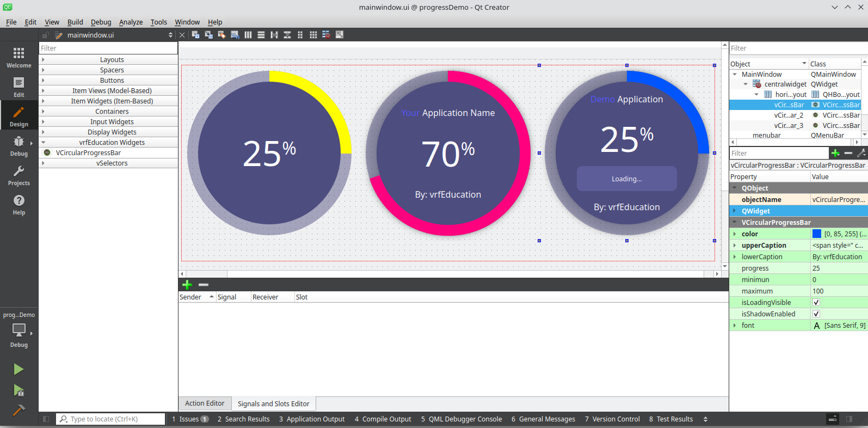
Task: Open the Build menu
Action: [x=75, y=22]
